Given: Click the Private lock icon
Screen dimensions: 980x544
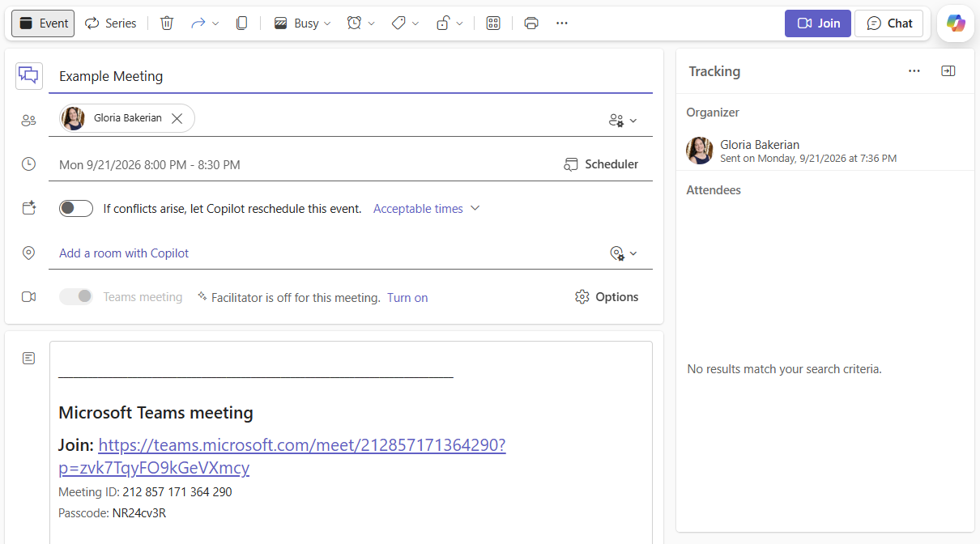Looking at the screenshot, I should point(442,23).
